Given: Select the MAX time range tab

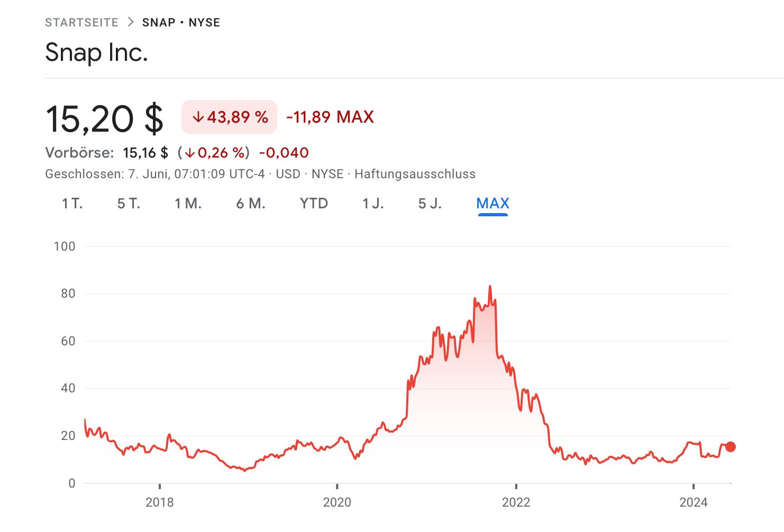Looking at the screenshot, I should click(x=493, y=204).
